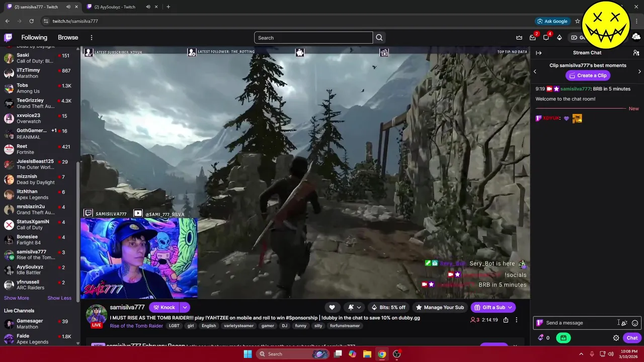Open the notifications inbox icon

pyautogui.click(x=533, y=38)
